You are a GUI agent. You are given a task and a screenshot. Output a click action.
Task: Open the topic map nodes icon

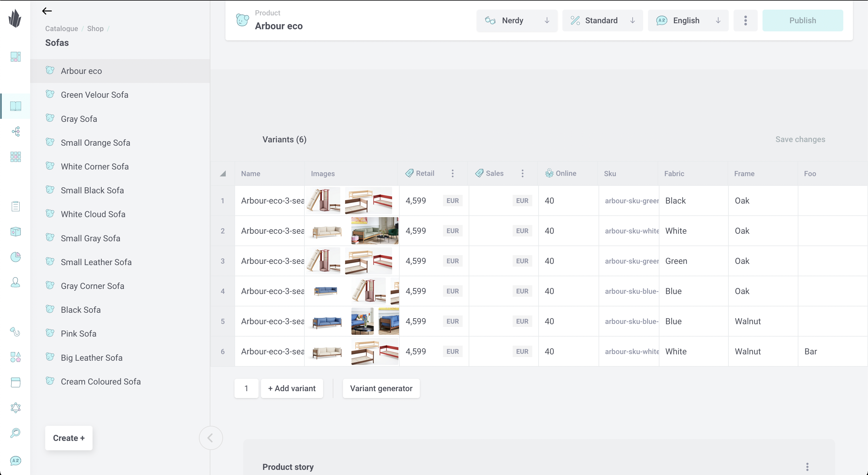15,131
